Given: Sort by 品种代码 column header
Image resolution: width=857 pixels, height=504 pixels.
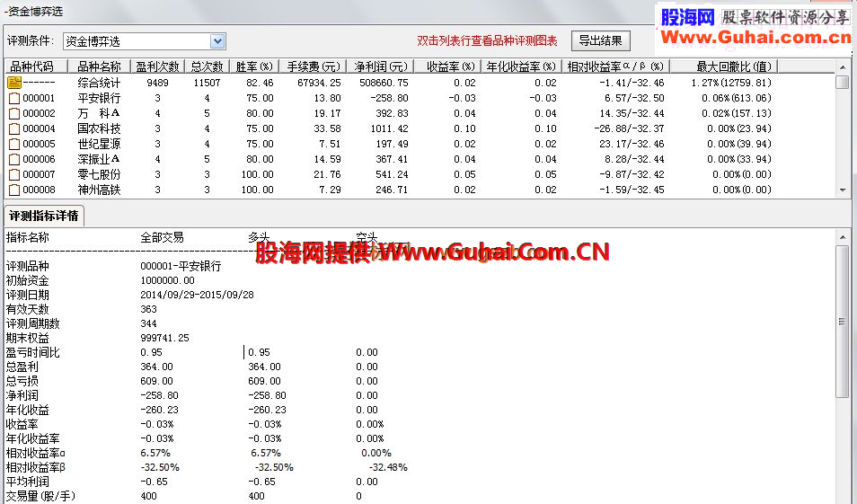Looking at the screenshot, I should click(36, 66).
